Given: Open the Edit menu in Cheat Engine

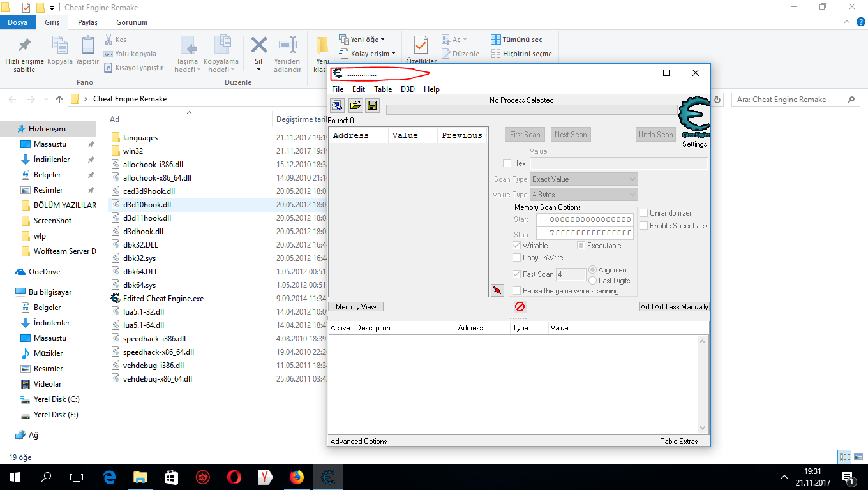Looking at the screenshot, I should click(x=359, y=89).
